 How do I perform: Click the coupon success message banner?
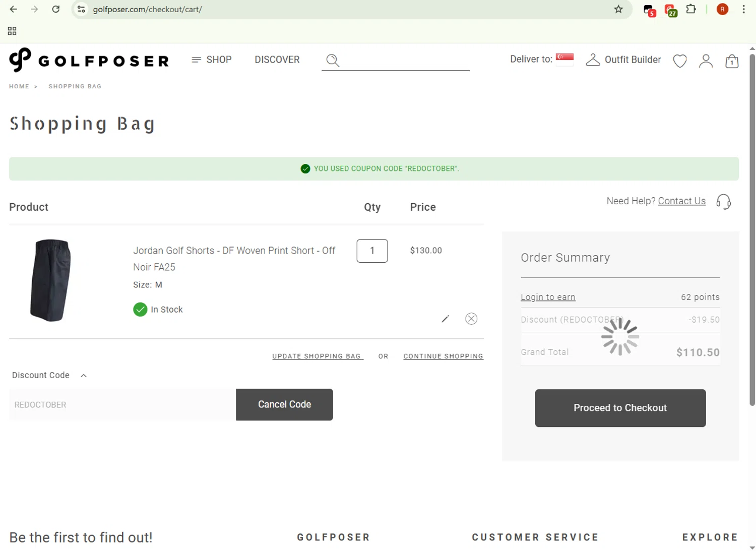point(374,169)
